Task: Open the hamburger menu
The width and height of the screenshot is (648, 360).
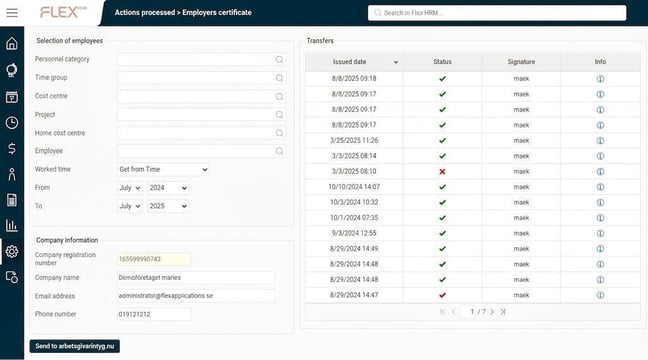Action: coord(12,13)
